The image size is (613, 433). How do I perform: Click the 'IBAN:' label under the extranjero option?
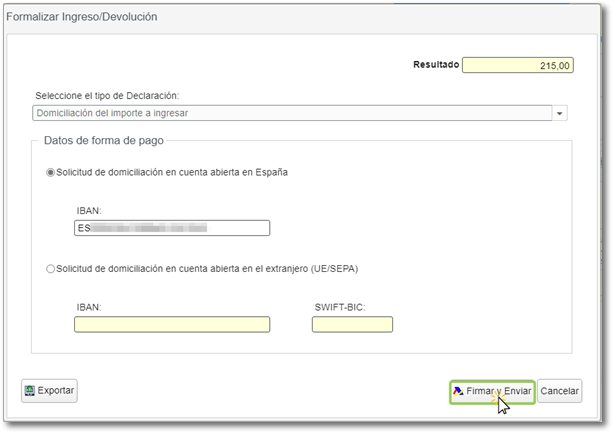click(89, 306)
